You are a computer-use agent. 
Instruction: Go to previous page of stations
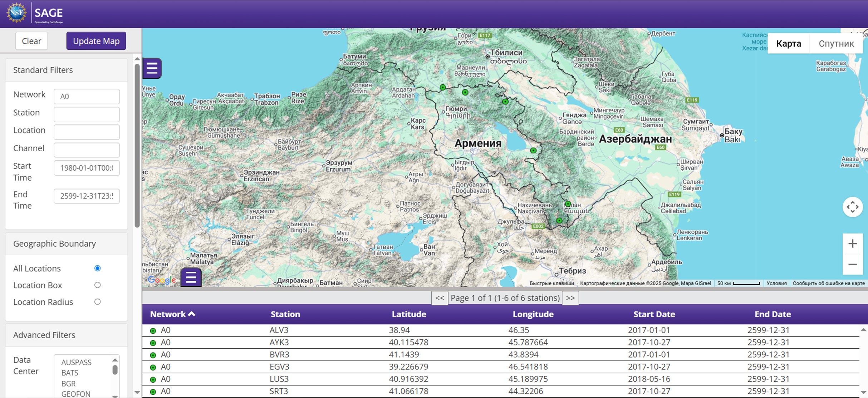[440, 298]
